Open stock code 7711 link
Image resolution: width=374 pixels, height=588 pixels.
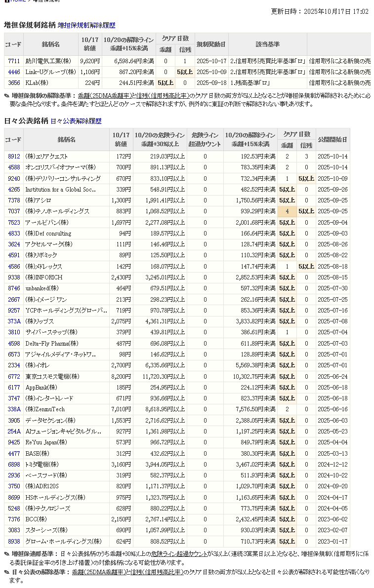coord(14,61)
